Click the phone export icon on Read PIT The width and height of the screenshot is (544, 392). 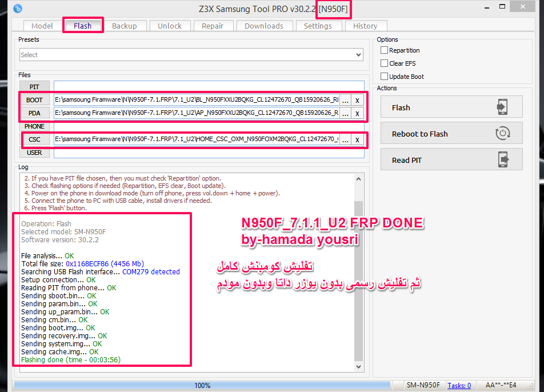tap(503, 159)
